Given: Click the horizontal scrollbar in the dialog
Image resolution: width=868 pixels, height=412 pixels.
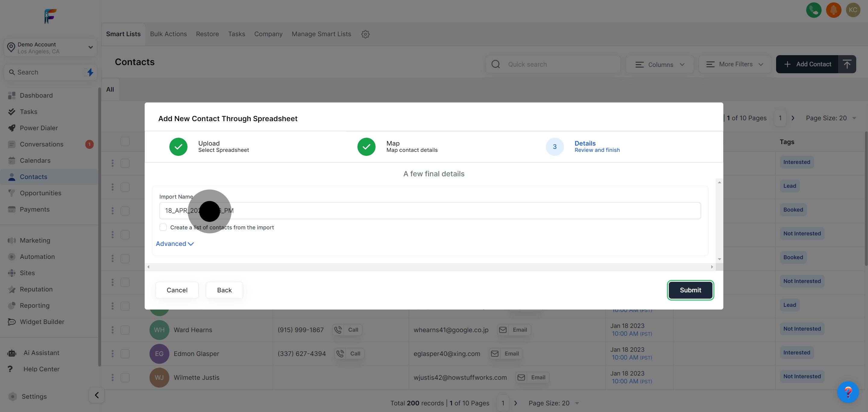Looking at the screenshot, I should pyautogui.click(x=430, y=267).
